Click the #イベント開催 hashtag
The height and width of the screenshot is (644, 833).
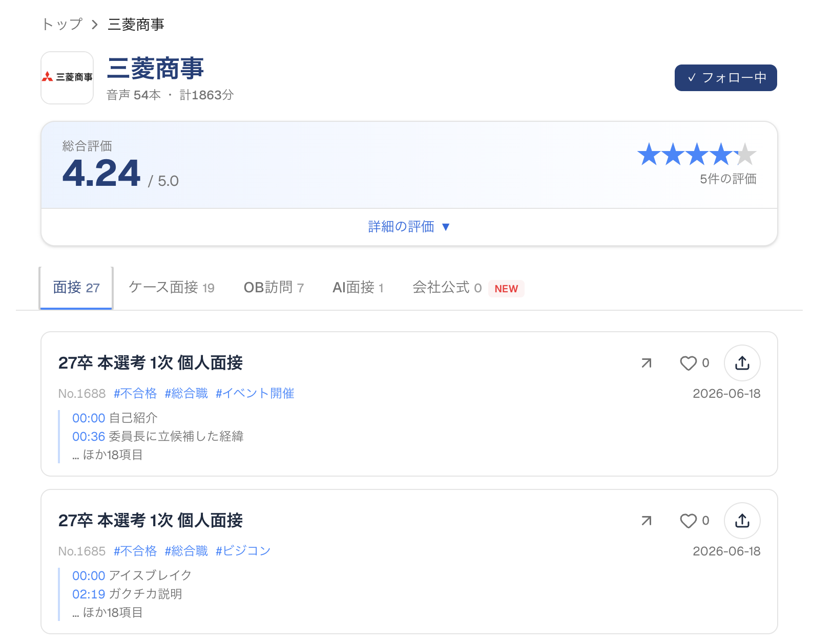(255, 393)
